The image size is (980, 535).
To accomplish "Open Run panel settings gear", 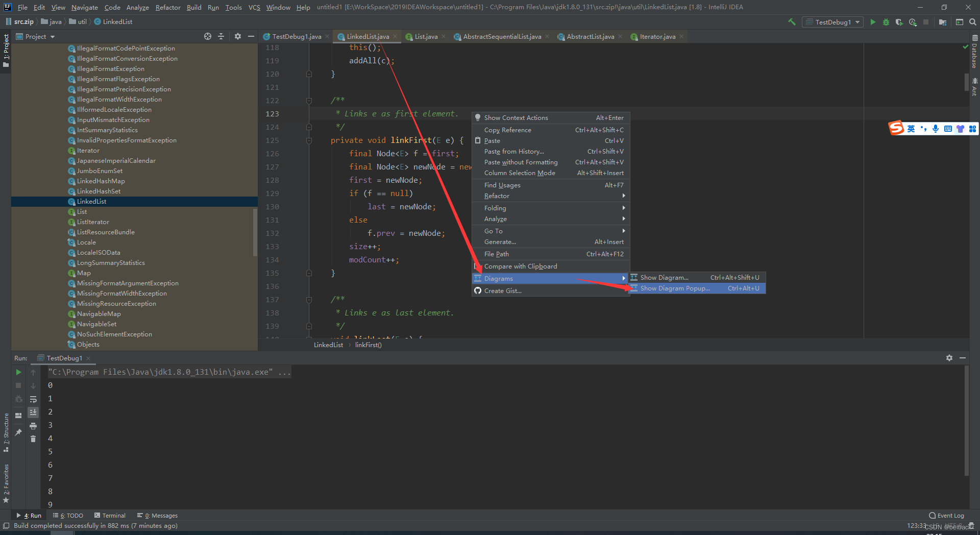I will point(949,358).
